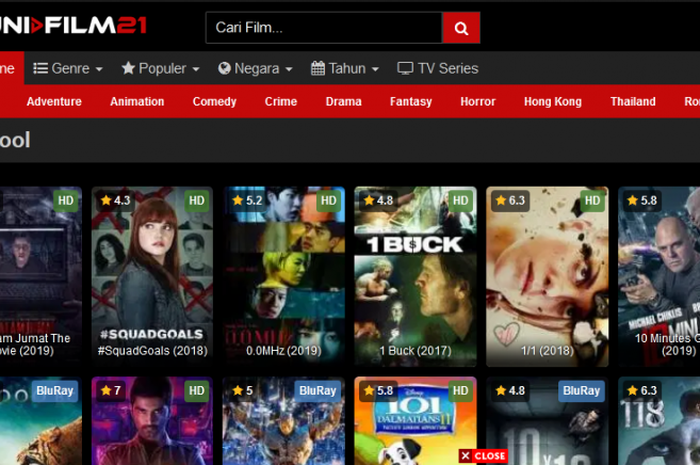Select the Horror genre tab

[x=478, y=101]
